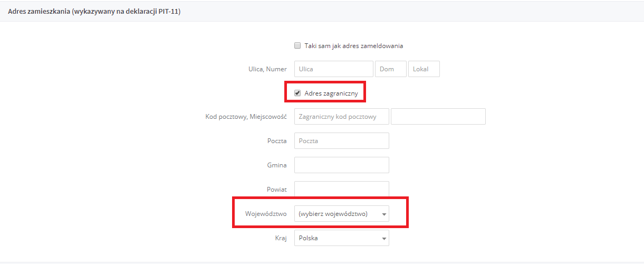Click the arrow of the Województwo combo box
The height and width of the screenshot is (264, 644).
(x=385, y=214)
